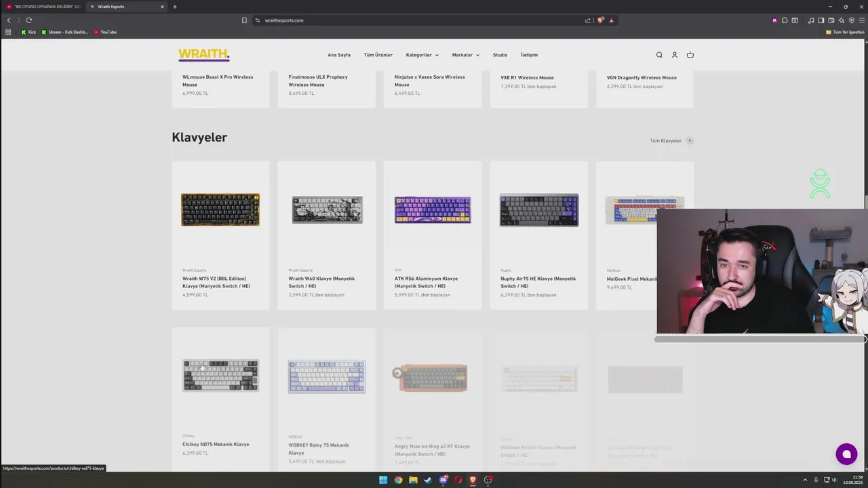Viewport: 868px width, 488px height.
Task: Open the Kick bookmark
Action: pos(28,32)
